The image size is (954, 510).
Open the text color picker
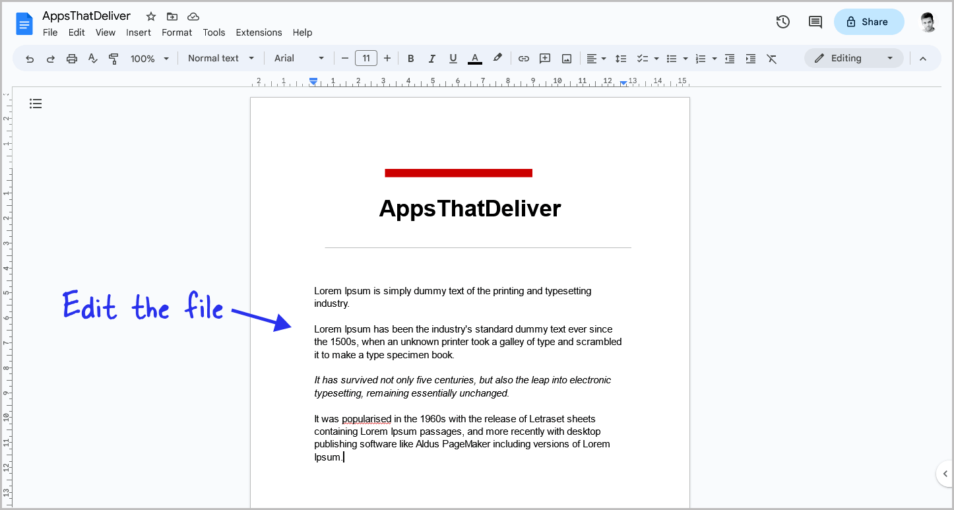pos(475,59)
